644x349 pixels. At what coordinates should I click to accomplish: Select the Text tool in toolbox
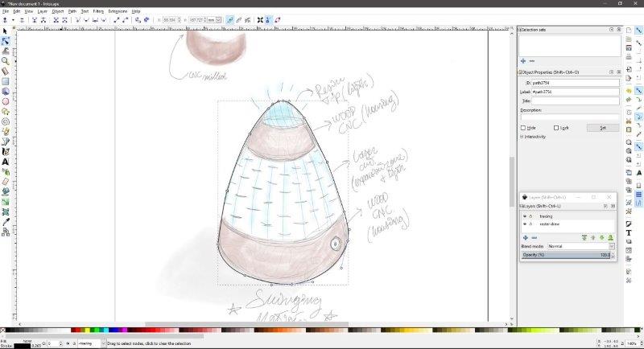pyautogui.click(x=6, y=162)
